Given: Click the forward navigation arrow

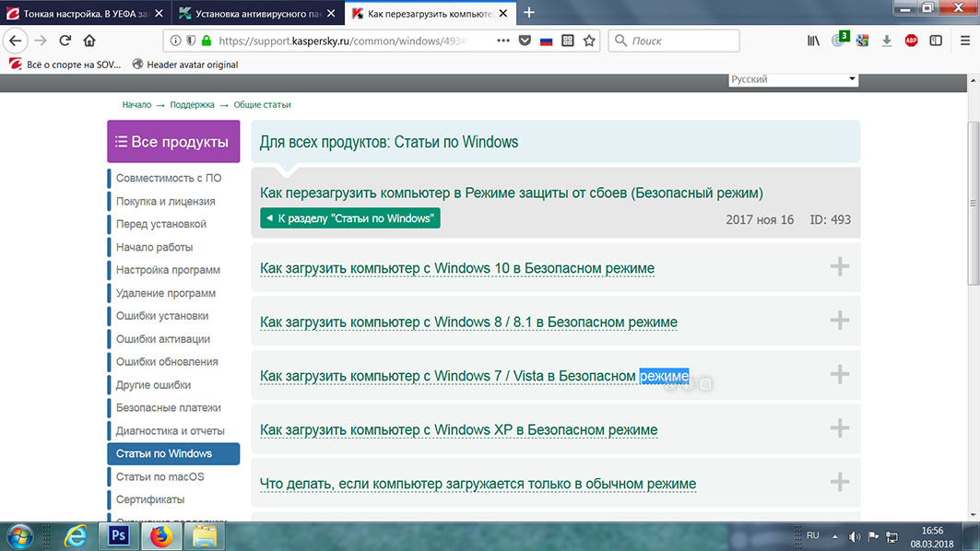Looking at the screenshot, I should coord(41,41).
